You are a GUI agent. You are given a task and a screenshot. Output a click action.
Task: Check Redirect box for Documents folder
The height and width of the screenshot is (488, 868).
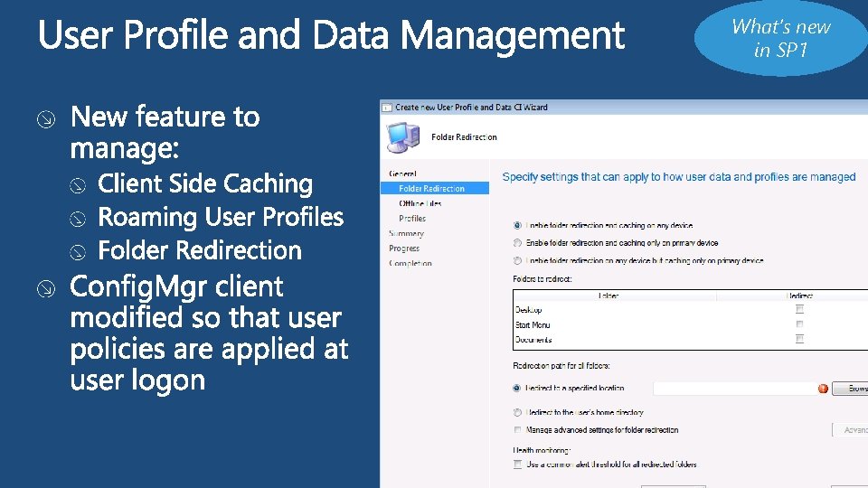tap(799, 339)
